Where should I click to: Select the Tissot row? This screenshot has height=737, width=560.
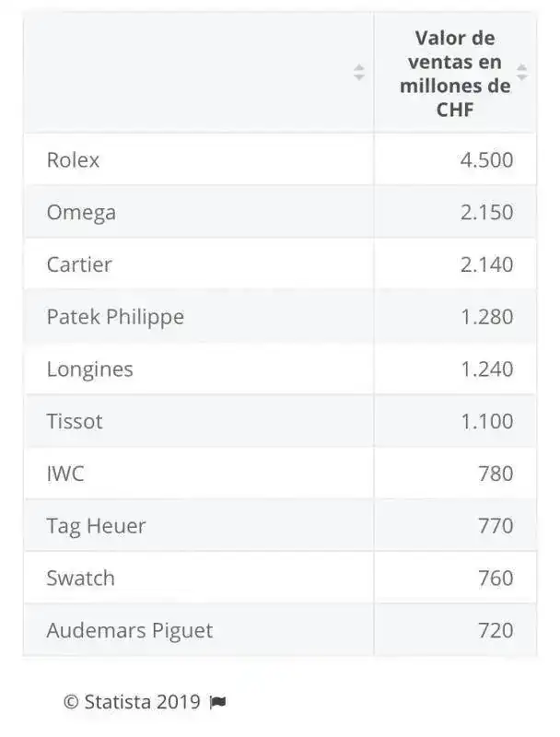(x=280, y=421)
